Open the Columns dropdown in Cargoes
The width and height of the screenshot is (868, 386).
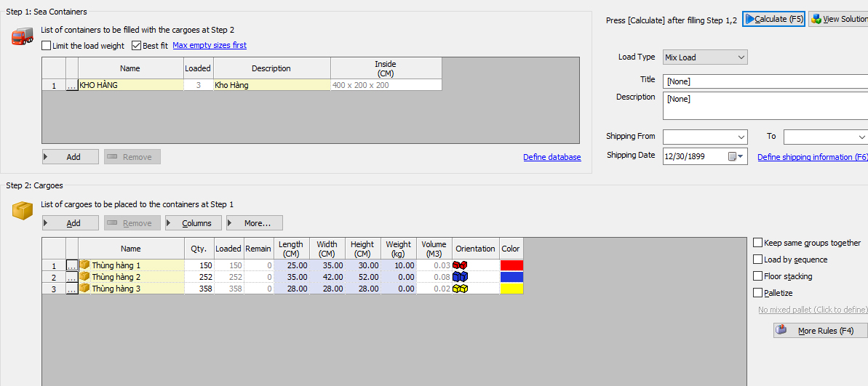(193, 223)
